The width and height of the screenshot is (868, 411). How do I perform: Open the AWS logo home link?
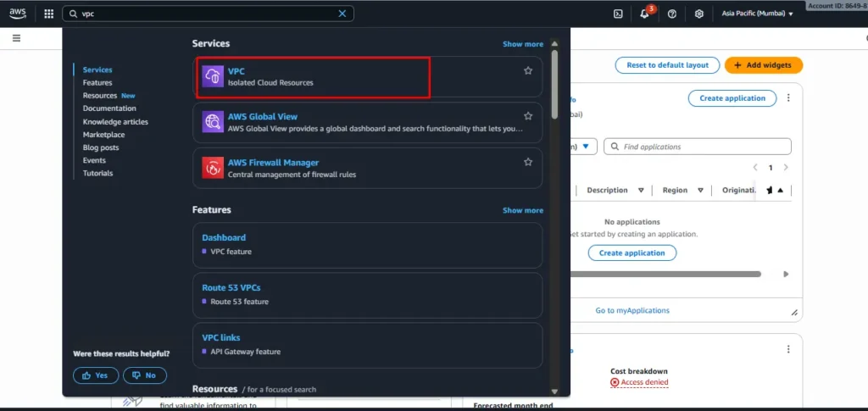[18, 14]
